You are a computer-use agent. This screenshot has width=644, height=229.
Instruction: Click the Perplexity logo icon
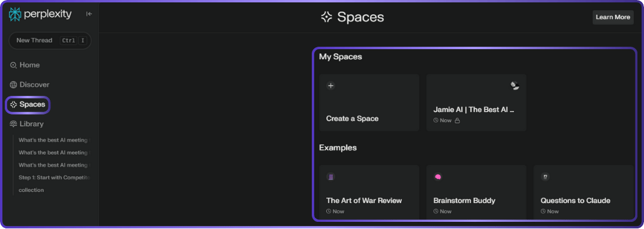click(x=15, y=14)
